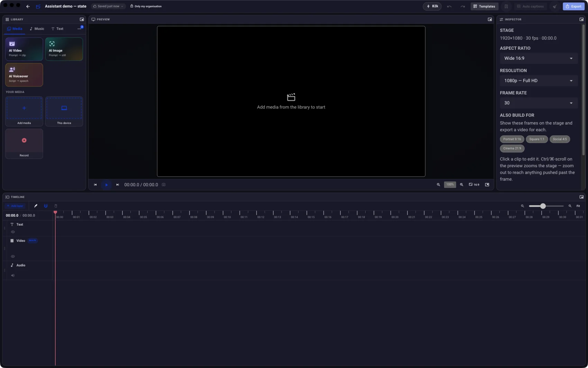Choose the This device upload tile
588x368 pixels.
point(64,111)
